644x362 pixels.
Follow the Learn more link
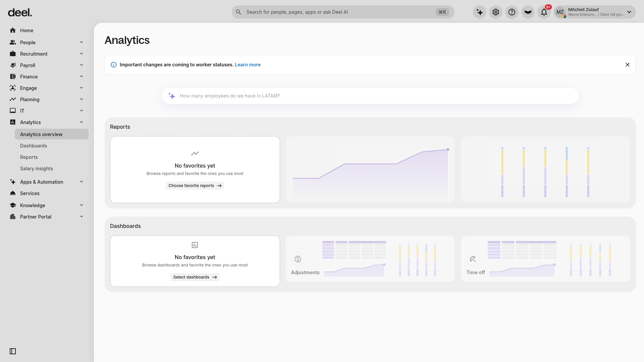[x=248, y=65]
